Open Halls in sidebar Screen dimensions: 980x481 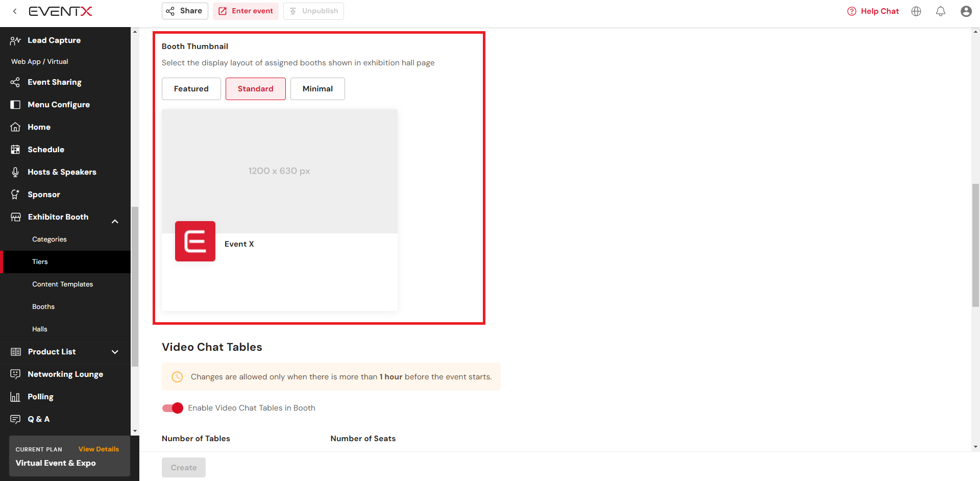point(40,329)
